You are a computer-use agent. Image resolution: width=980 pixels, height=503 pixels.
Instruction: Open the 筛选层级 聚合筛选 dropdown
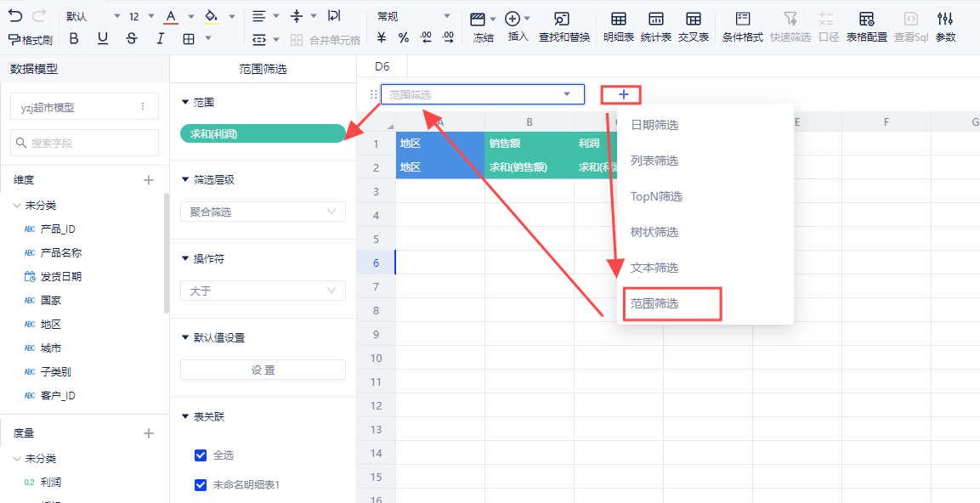[x=263, y=212]
